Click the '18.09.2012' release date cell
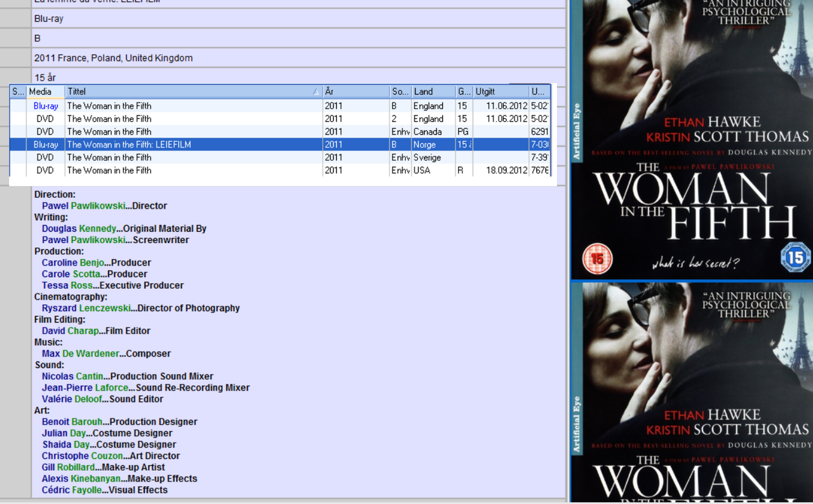Screen dimensions: 813x504 501,170
